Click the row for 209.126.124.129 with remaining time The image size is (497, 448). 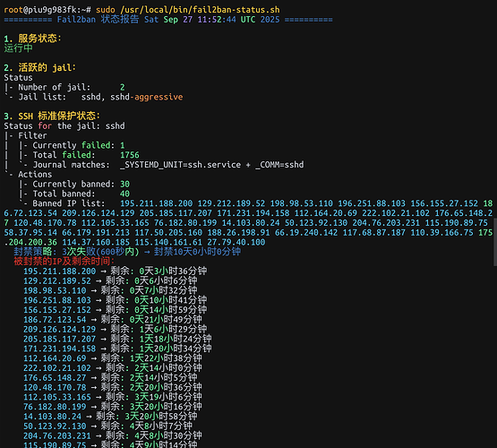click(115, 330)
